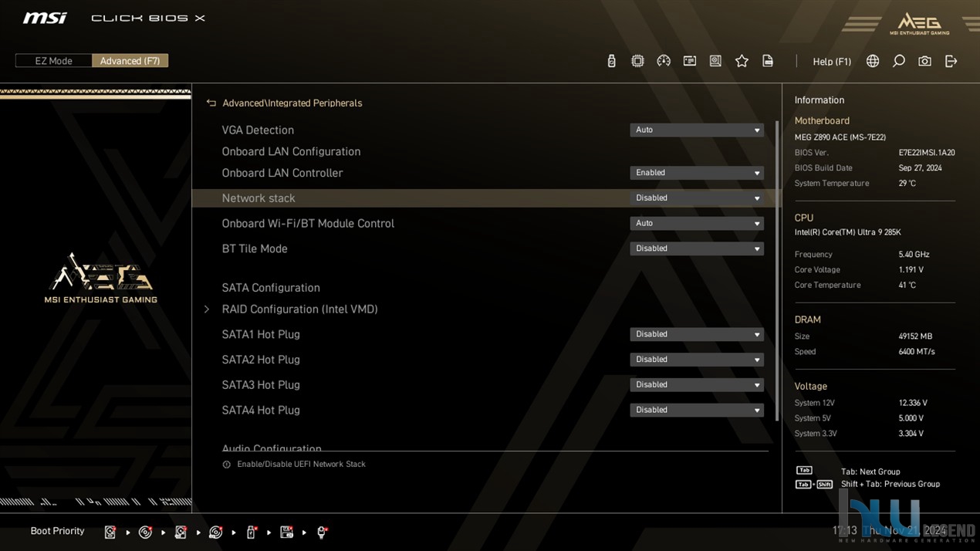Select the floppy disk boot priority icon
The image size is (980, 551).
[x=286, y=532]
